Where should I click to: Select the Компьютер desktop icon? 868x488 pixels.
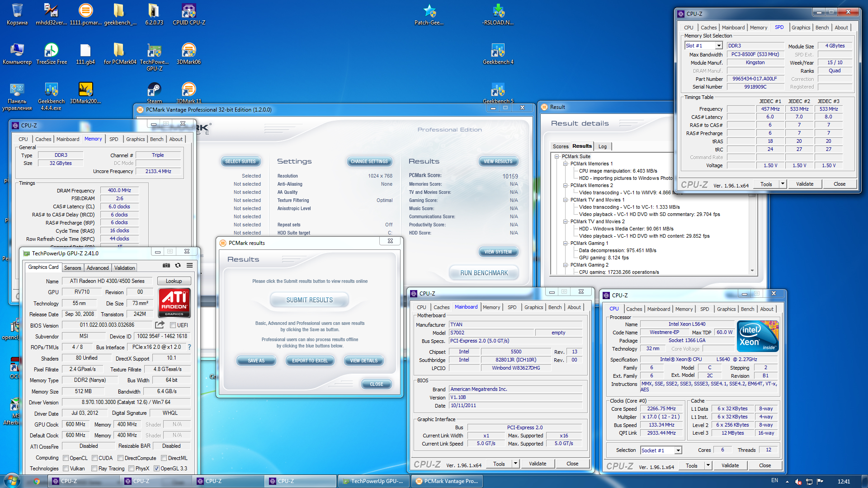(x=17, y=53)
